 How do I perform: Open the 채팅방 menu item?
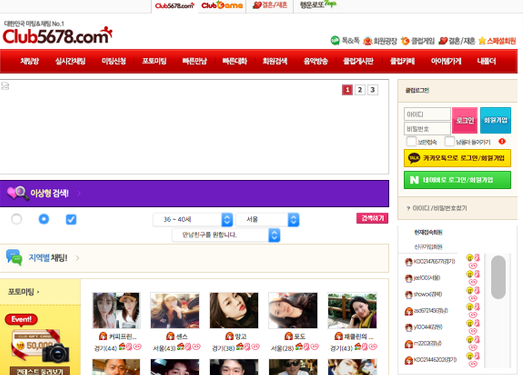tap(30, 61)
